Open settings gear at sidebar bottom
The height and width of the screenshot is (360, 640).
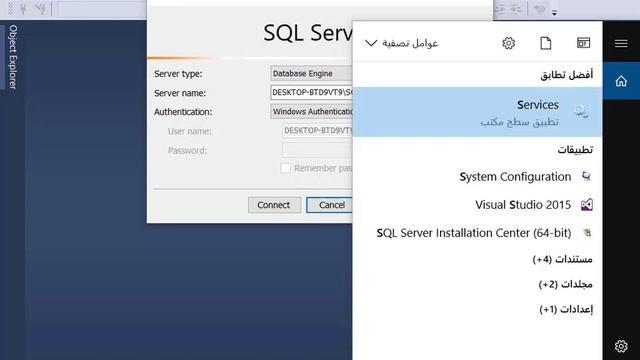click(x=621, y=346)
